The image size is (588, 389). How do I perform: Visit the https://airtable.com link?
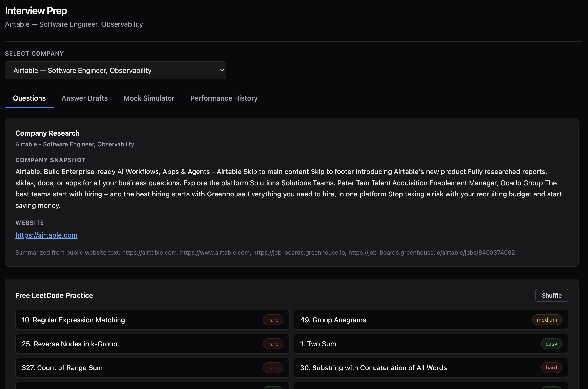pos(46,235)
